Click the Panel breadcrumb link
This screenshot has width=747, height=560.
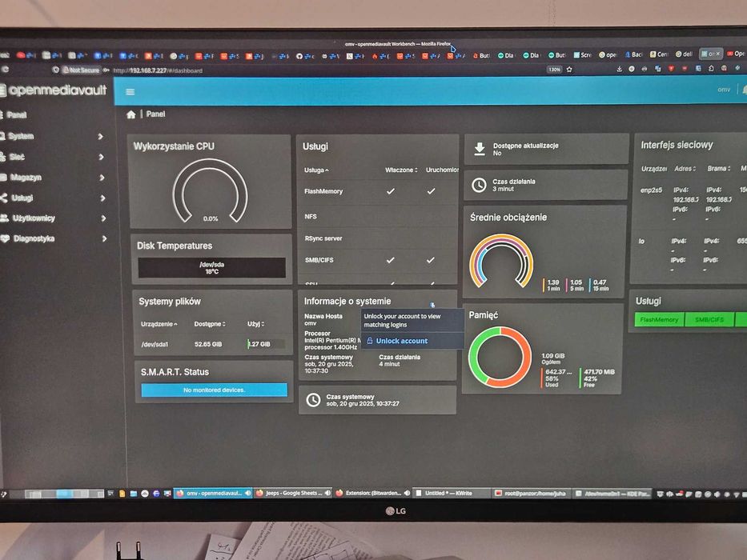(x=156, y=114)
